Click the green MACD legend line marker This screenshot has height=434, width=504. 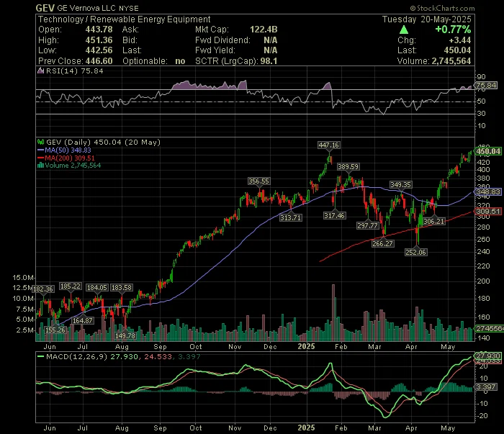click(40, 356)
